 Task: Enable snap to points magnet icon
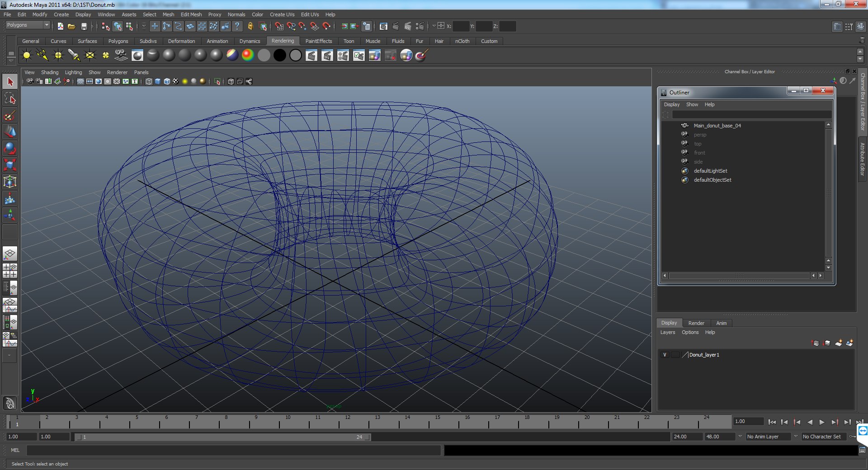point(303,26)
